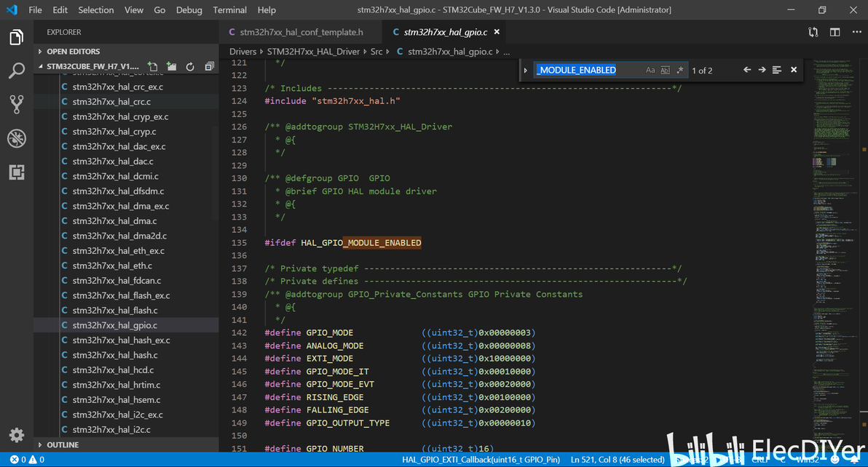The image size is (868, 467).
Task: Open the Source Control view
Action: click(x=16, y=105)
